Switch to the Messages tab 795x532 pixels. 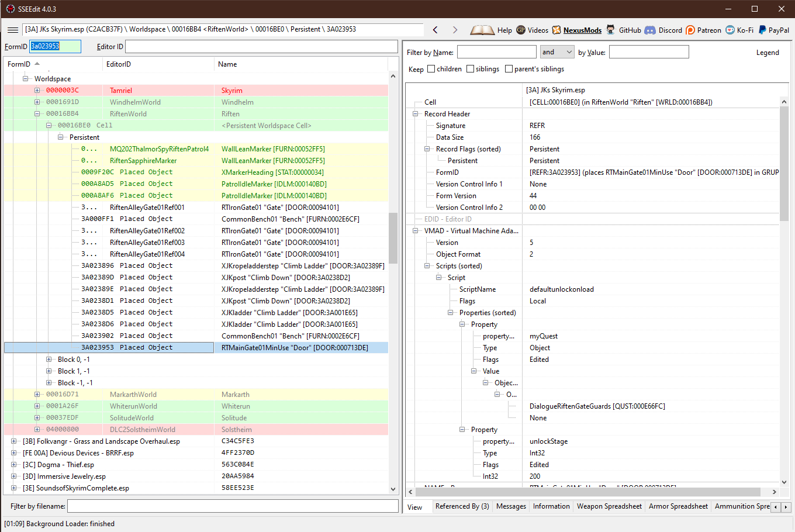511,506
